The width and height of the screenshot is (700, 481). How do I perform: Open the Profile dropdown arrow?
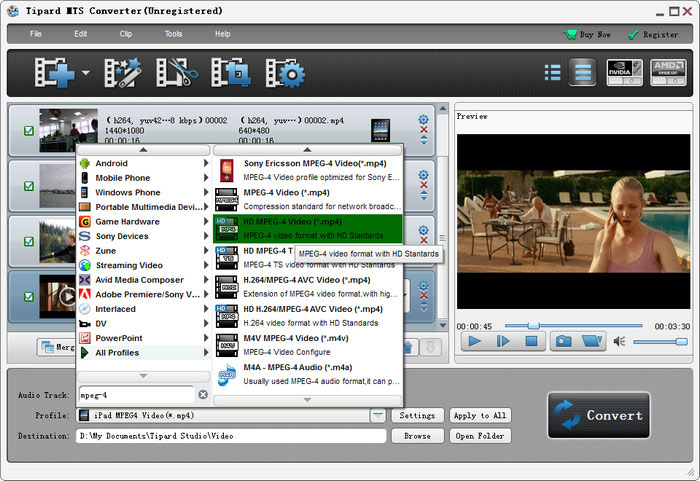click(x=378, y=415)
